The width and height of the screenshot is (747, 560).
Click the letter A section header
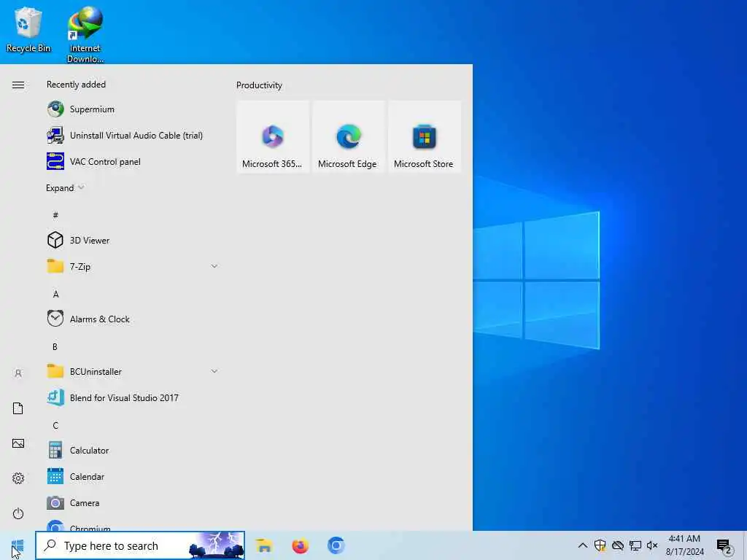(55, 295)
